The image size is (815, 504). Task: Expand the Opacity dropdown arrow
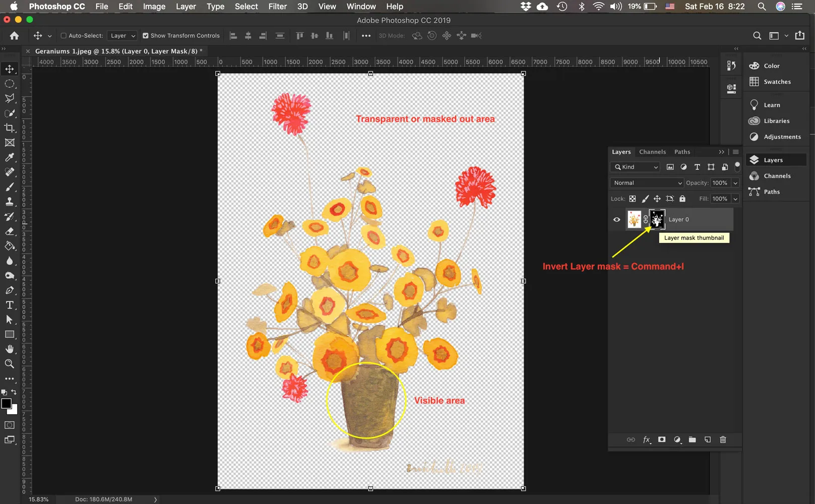pos(735,183)
